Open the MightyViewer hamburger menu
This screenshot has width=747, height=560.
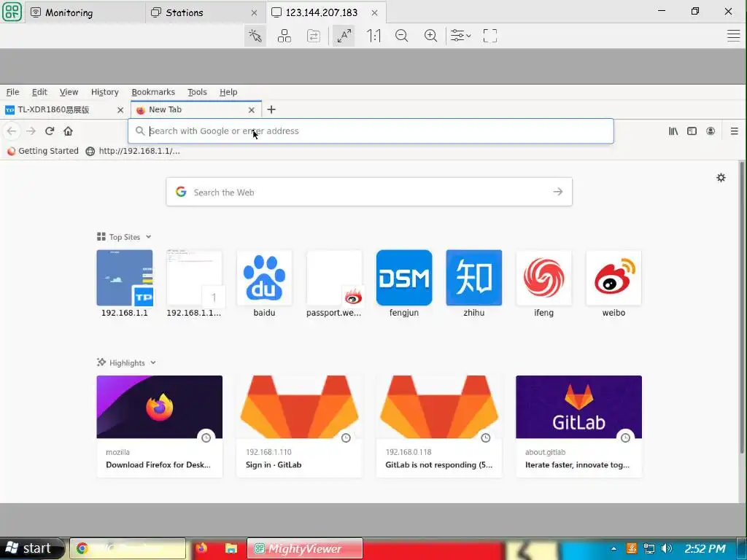(734, 36)
